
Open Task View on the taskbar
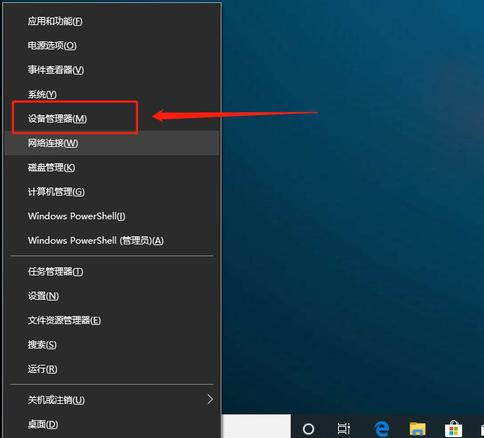344,428
